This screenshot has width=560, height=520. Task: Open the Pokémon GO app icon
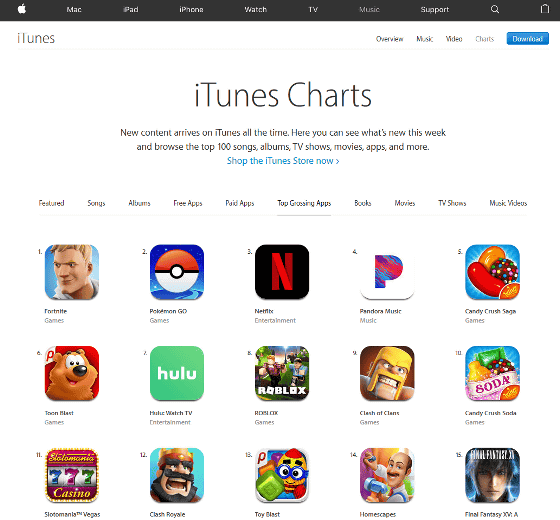(x=177, y=272)
